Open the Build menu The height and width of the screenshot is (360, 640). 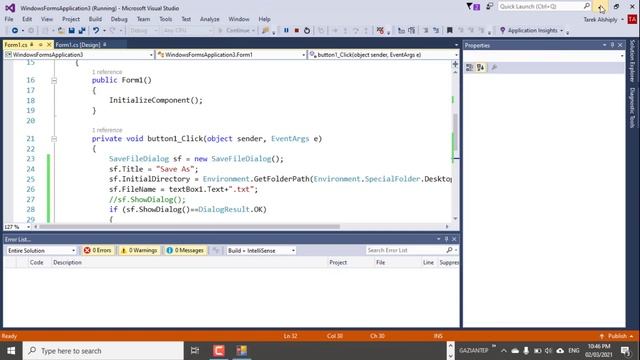[x=95, y=19]
